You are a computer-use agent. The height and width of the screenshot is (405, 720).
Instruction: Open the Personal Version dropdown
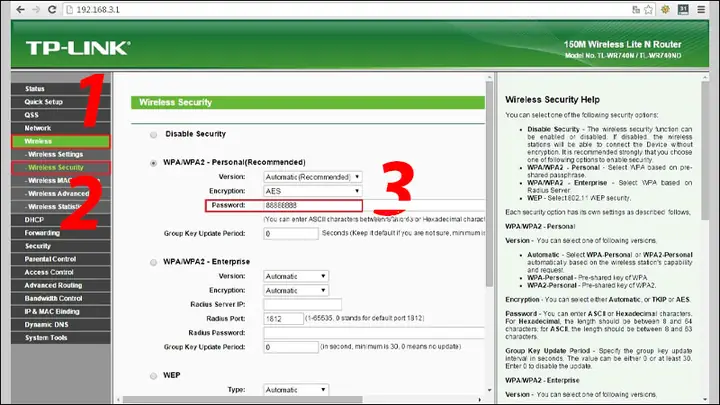[x=312, y=177]
